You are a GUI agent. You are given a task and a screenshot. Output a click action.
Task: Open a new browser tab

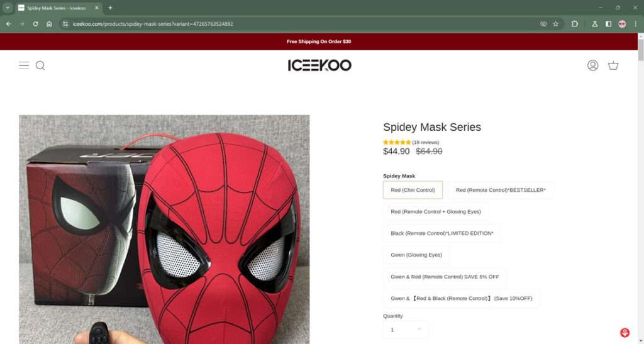tap(110, 8)
